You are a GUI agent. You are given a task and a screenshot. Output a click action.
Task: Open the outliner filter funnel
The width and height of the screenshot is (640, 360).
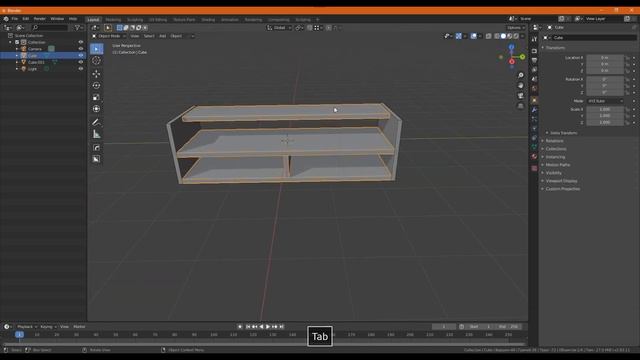pyautogui.click(x=77, y=27)
